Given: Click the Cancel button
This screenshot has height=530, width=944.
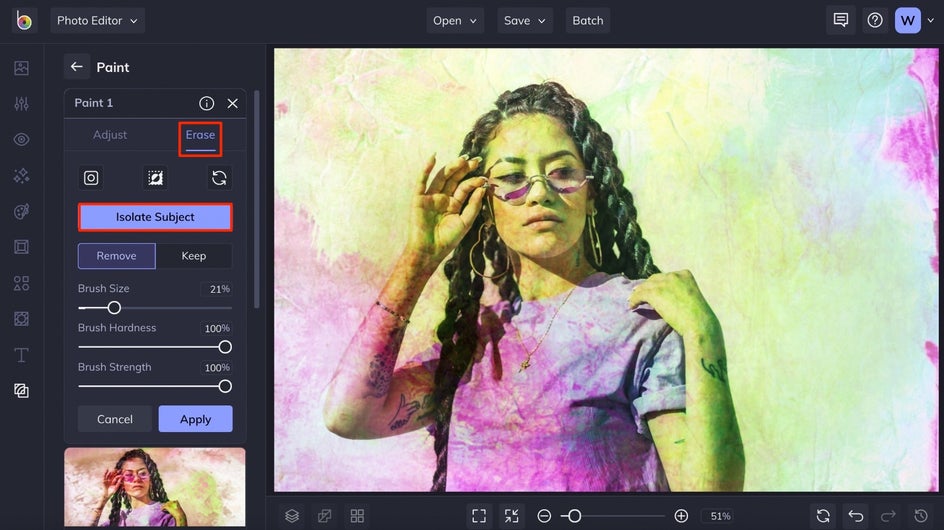Looking at the screenshot, I should coord(115,419).
